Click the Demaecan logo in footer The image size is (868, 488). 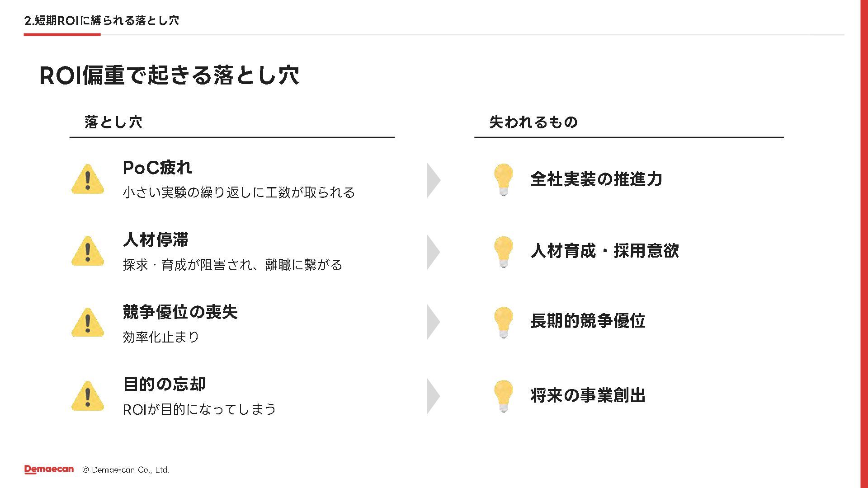pyautogui.click(x=49, y=469)
